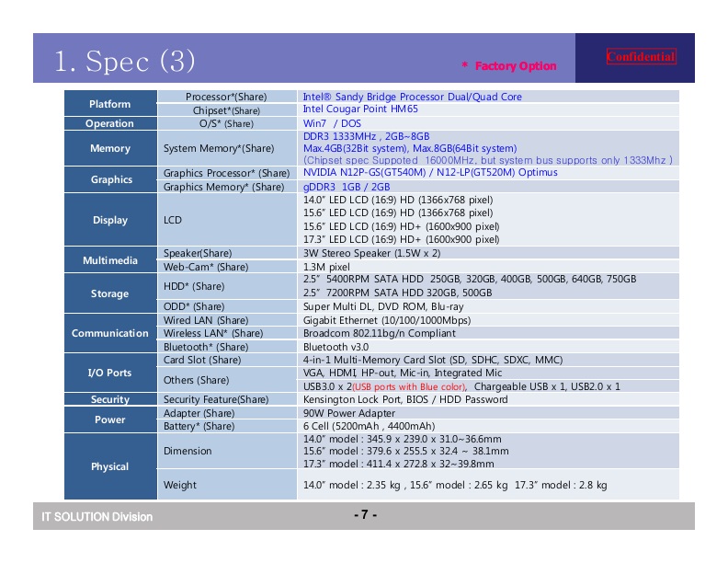Image resolution: width=728 pixels, height=563 pixels.
Task: Select the Gigabit Ethernet value cell
Action: (x=387, y=320)
